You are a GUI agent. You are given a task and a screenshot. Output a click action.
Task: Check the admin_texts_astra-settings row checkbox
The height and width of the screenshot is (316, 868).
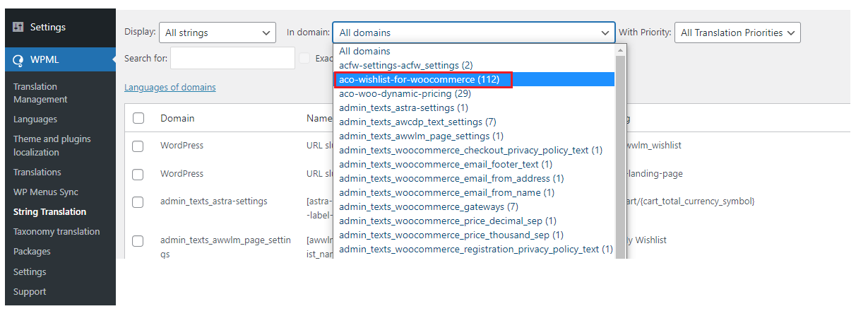point(138,202)
